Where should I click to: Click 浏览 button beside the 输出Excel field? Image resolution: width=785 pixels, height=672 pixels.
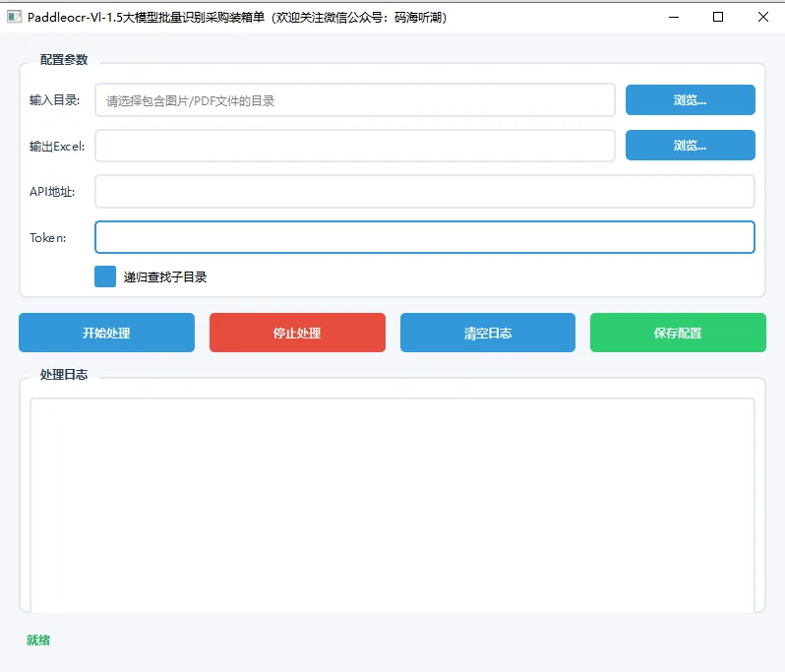(691, 146)
